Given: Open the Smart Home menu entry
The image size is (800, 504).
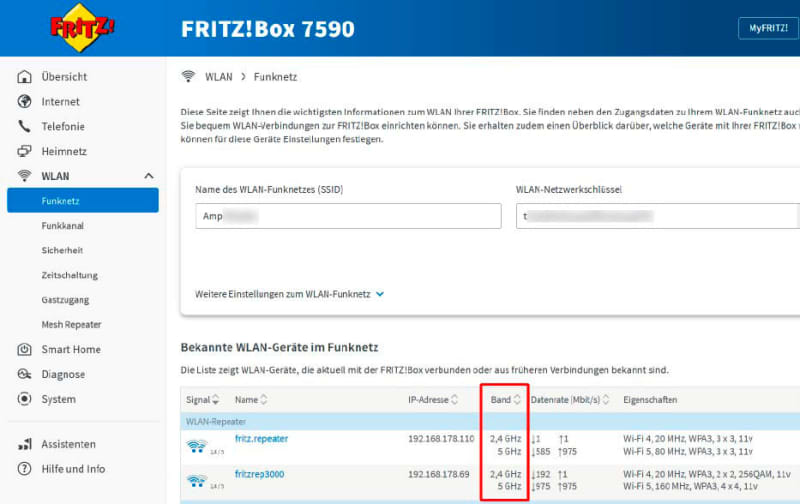Looking at the screenshot, I should [71, 349].
